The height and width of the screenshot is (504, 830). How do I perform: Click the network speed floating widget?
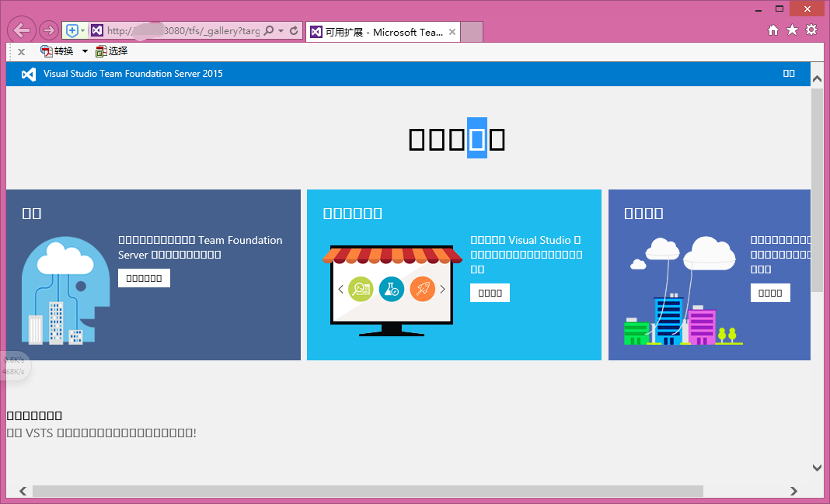click(x=14, y=366)
